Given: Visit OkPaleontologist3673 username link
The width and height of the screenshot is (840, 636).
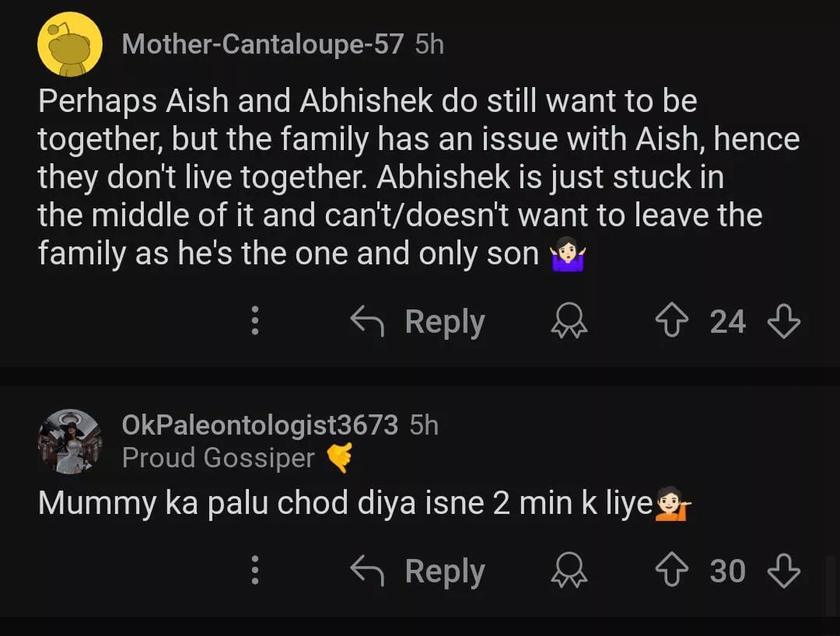Looking at the screenshot, I should (x=259, y=425).
